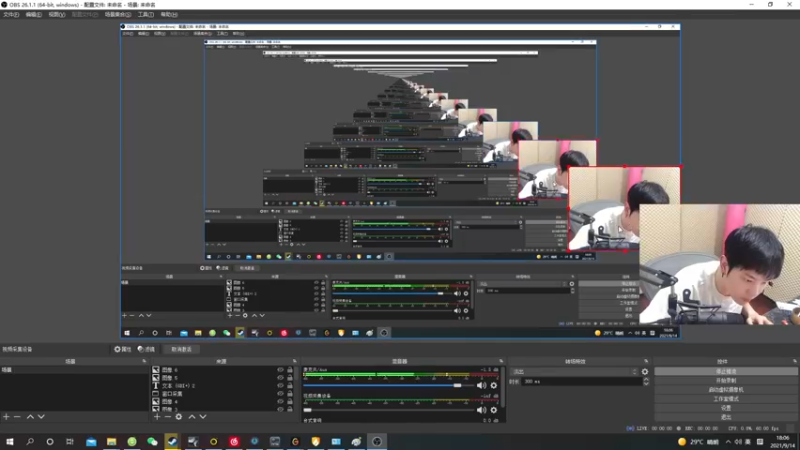Pop out the Sources dock panel
Viewport: 800px width, 450px height.
point(294,361)
